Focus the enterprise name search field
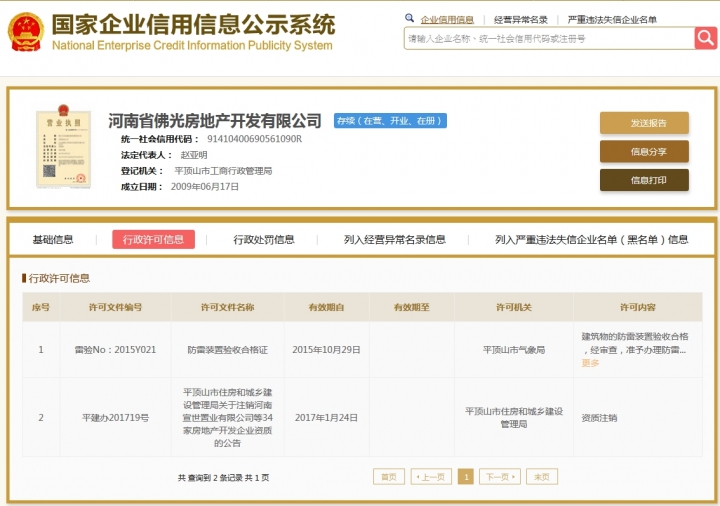The image size is (720, 506). (x=549, y=39)
